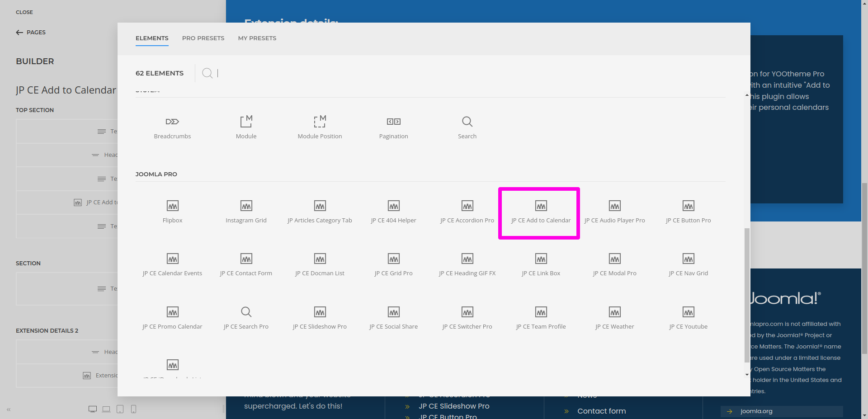Screen dimensions: 868x419
Task: Add JP CE Team Profile element
Action: pyautogui.click(x=541, y=318)
